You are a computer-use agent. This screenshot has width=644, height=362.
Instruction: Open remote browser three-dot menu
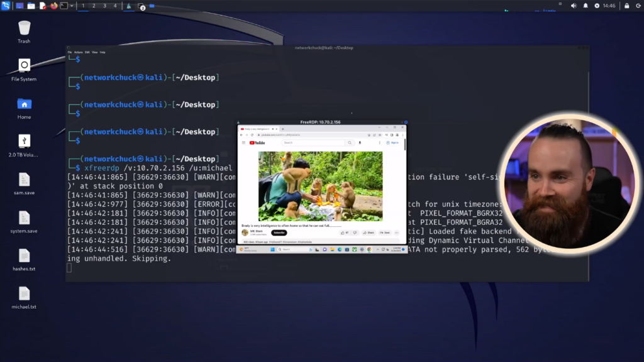402,135
